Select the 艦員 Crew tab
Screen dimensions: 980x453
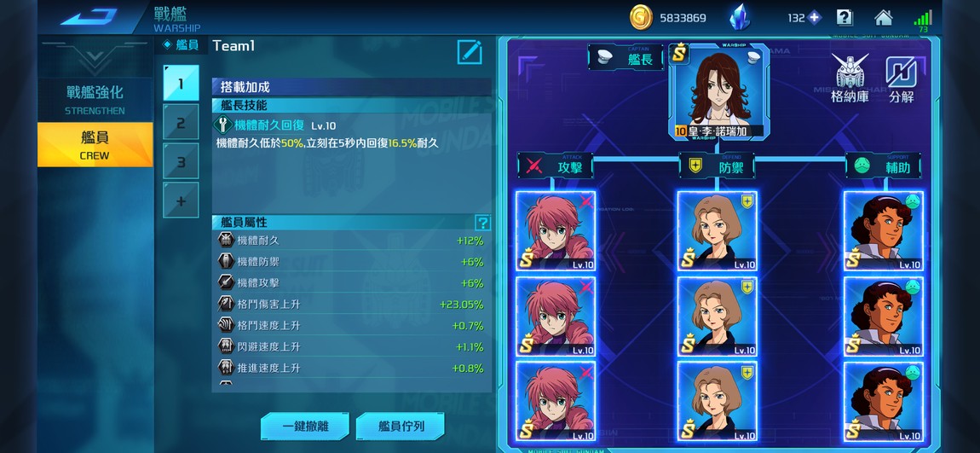pyautogui.click(x=95, y=144)
